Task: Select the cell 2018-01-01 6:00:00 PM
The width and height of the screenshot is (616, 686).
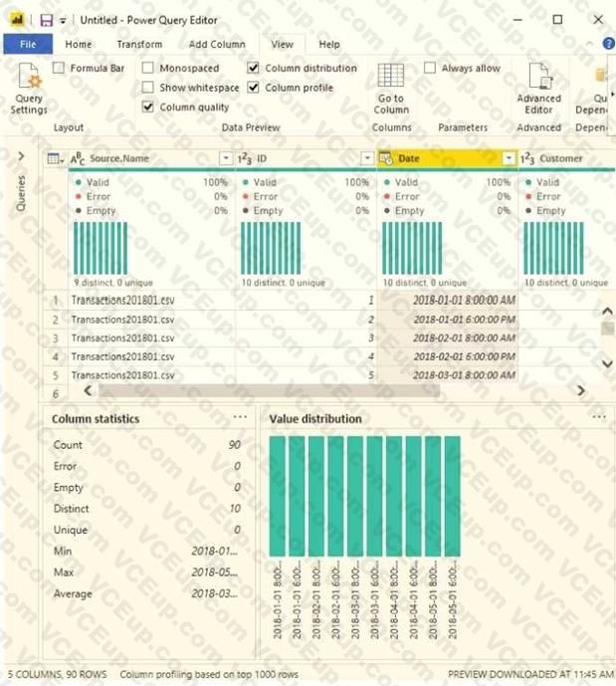Action: [447, 320]
